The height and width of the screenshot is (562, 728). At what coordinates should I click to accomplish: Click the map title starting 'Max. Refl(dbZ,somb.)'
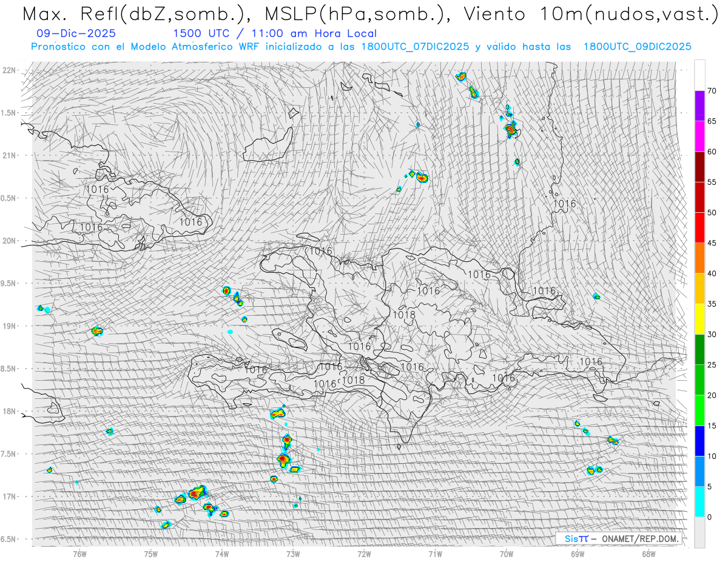(x=369, y=14)
